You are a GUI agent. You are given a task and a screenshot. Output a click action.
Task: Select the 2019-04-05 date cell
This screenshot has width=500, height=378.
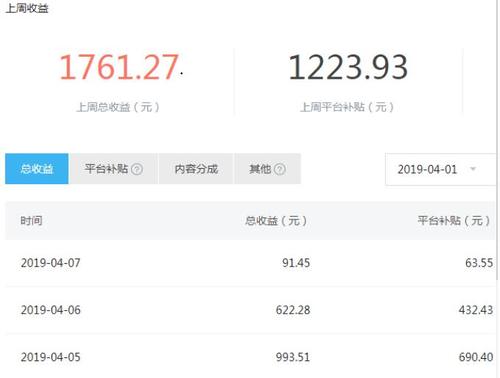click(x=51, y=357)
